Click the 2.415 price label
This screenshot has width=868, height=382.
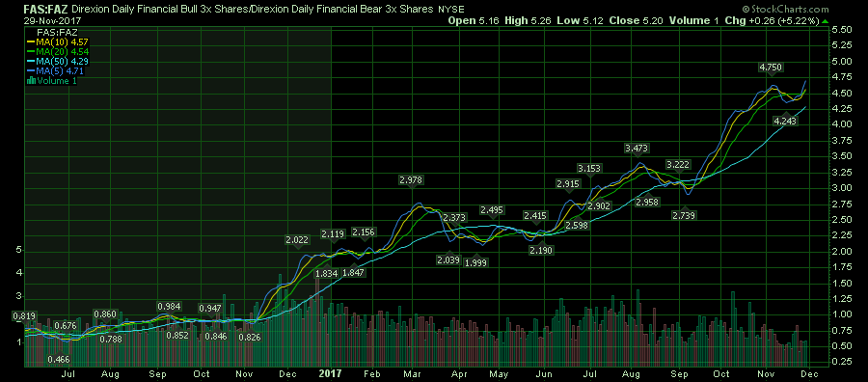click(534, 215)
